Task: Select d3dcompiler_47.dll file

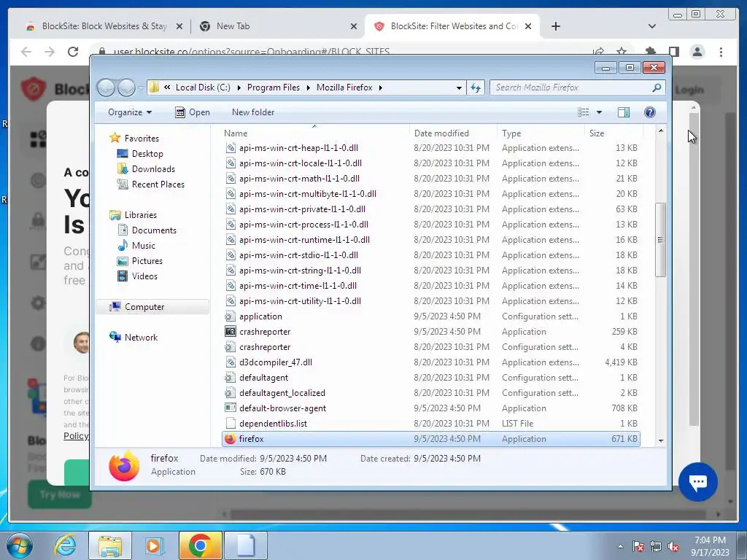Action: coord(430,362)
